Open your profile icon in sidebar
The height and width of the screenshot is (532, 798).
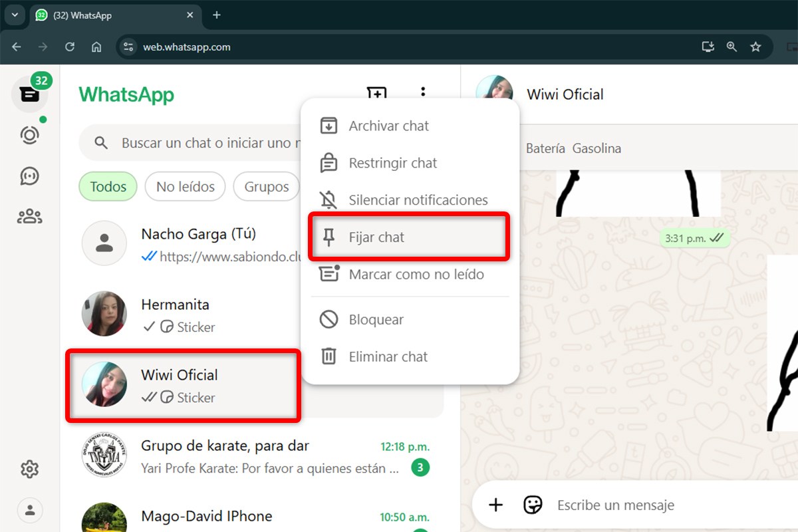click(x=30, y=510)
